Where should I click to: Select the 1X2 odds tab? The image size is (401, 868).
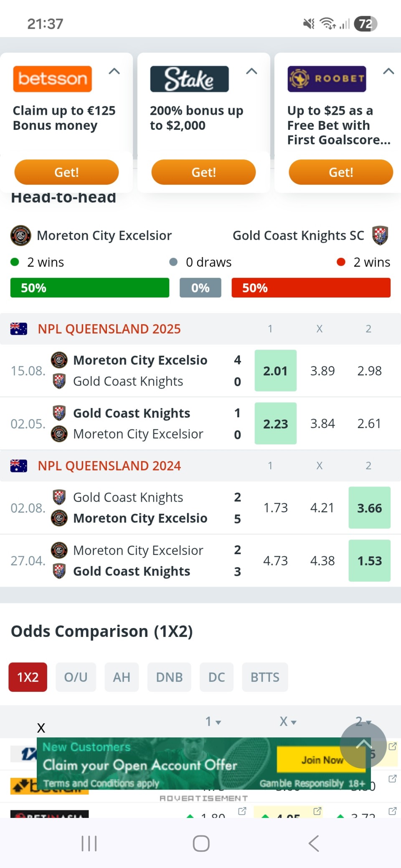point(28,677)
